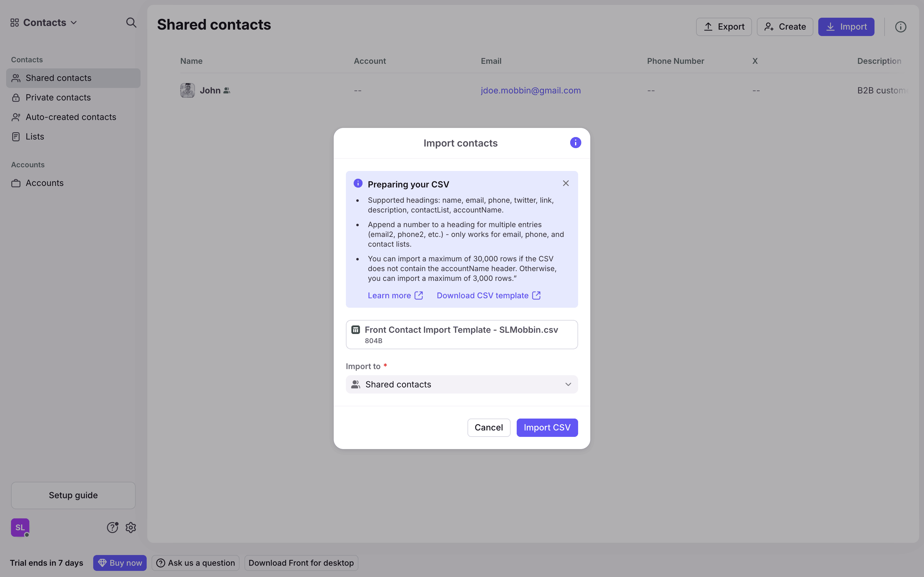Click the SL user avatar
The width and height of the screenshot is (924, 577).
20,528
